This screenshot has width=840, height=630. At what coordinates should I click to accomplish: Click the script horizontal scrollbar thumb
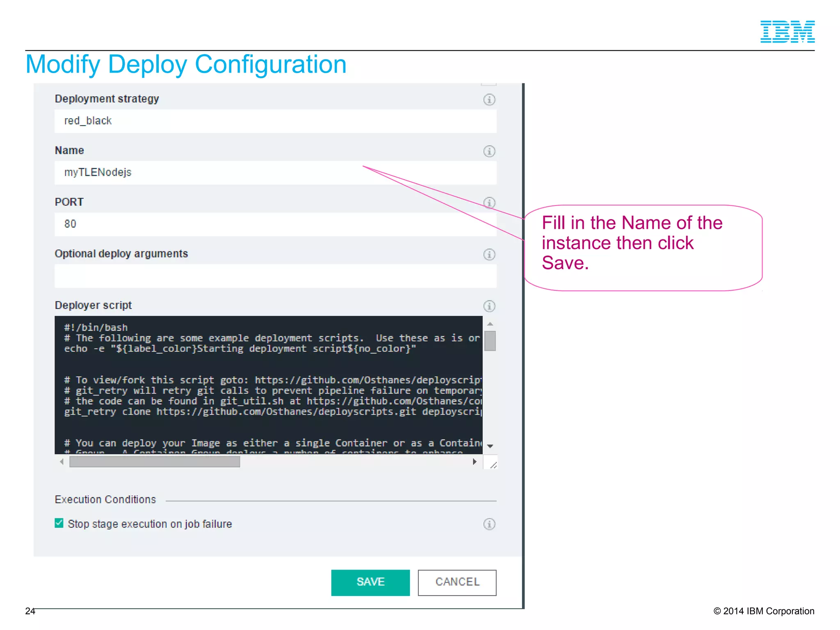(155, 462)
